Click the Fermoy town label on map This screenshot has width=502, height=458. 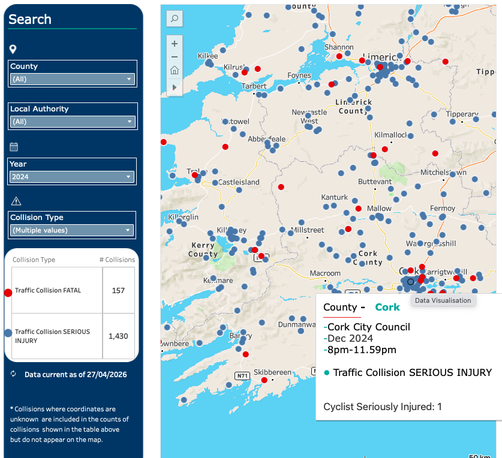click(x=442, y=208)
